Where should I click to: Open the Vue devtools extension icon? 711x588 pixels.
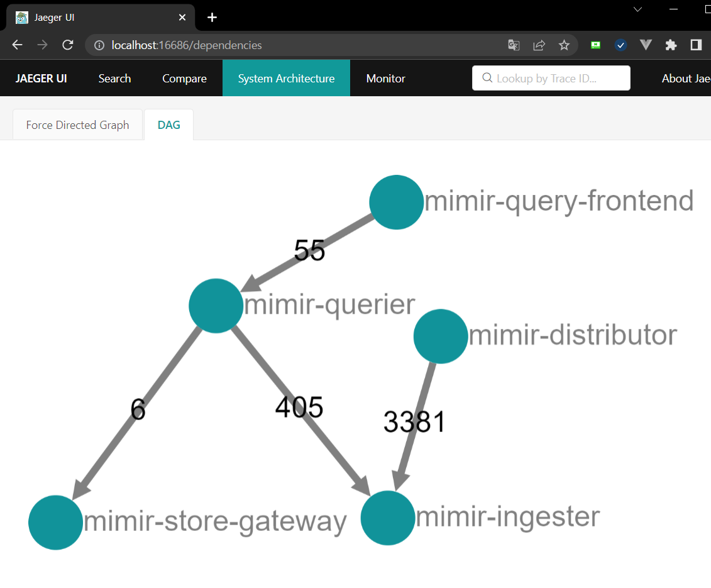click(646, 45)
